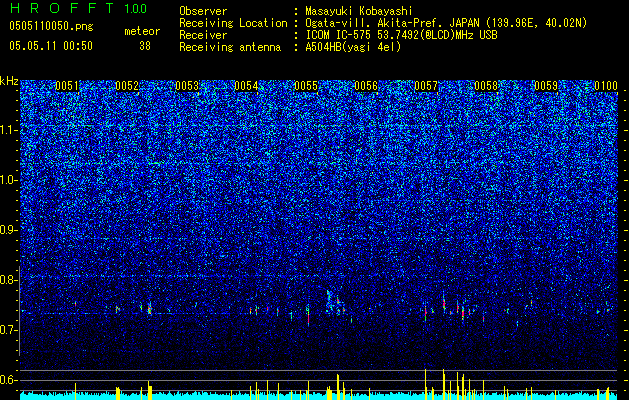This screenshot has height=400, width=629.
Task: Click time marker 0055
Action: coord(306,86)
